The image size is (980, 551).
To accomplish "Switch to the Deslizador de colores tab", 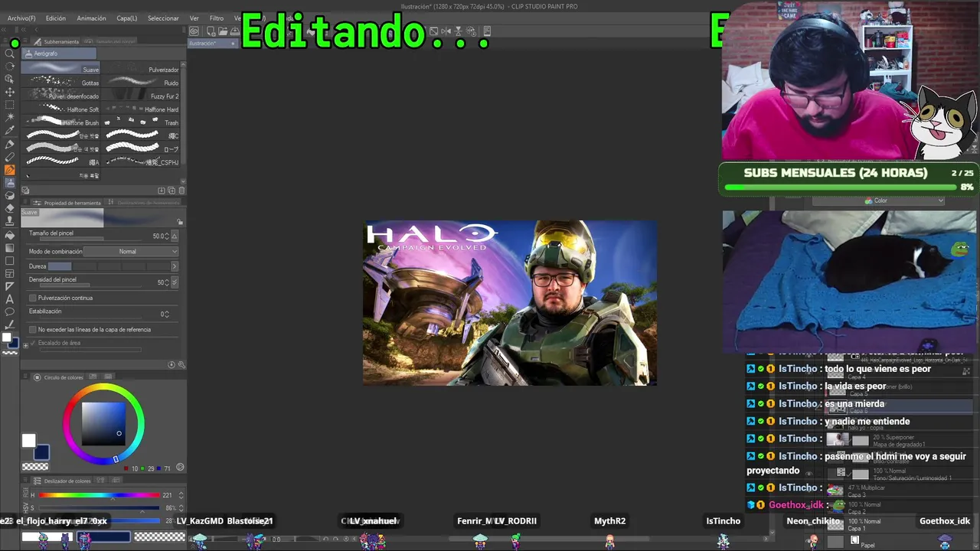I will (63, 481).
